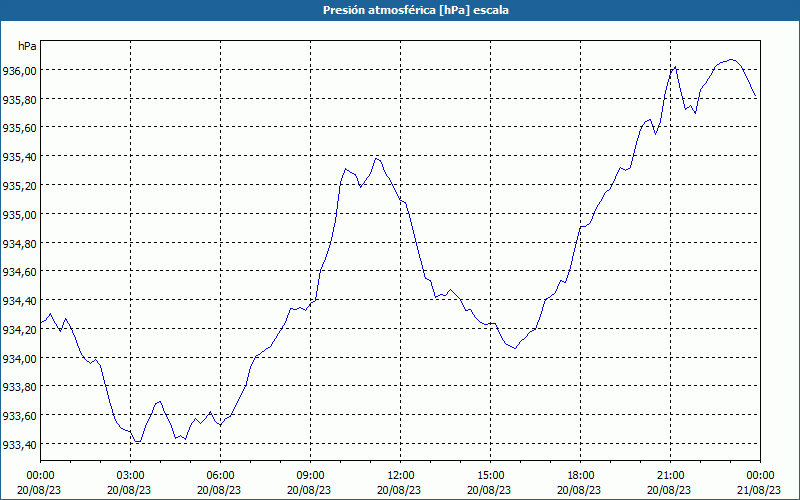Click the 18:00 time label
This screenshot has width=800, height=500.
[581, 476]
